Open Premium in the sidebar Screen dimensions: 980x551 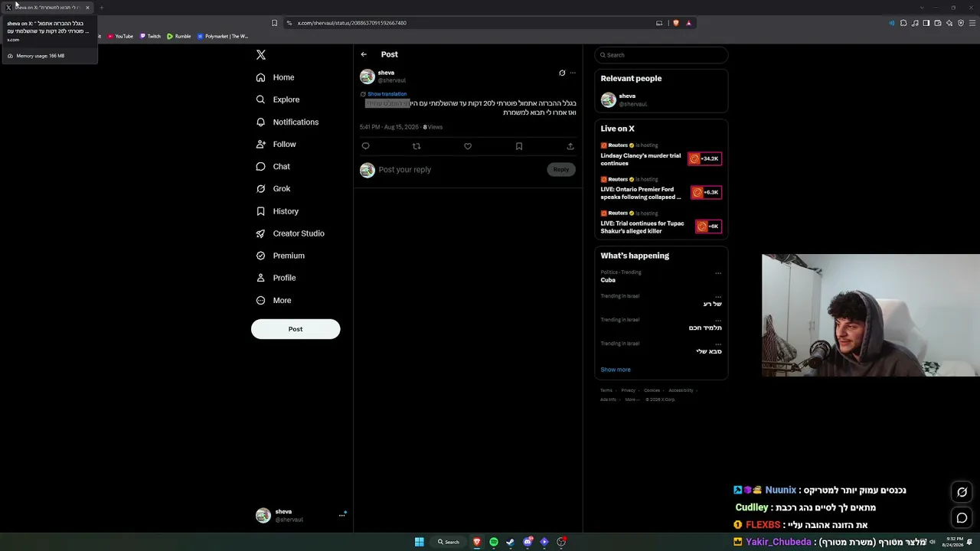tap(280, 256)
